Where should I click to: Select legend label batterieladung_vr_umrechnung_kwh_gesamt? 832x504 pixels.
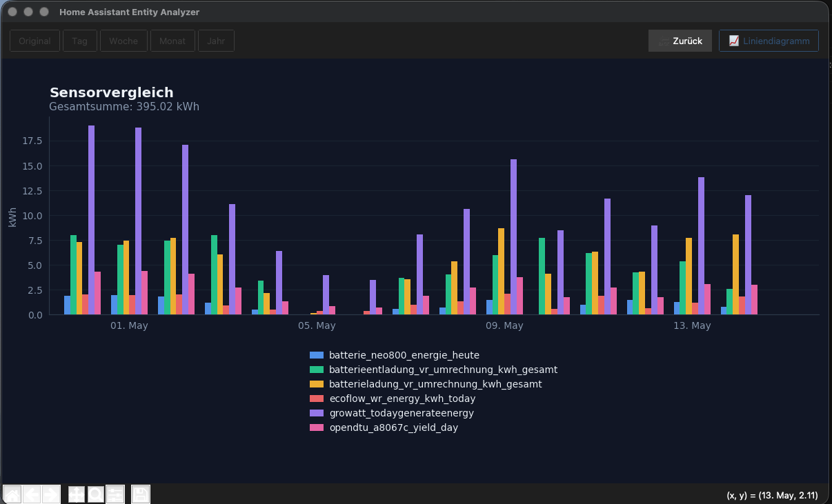(435, 384)
